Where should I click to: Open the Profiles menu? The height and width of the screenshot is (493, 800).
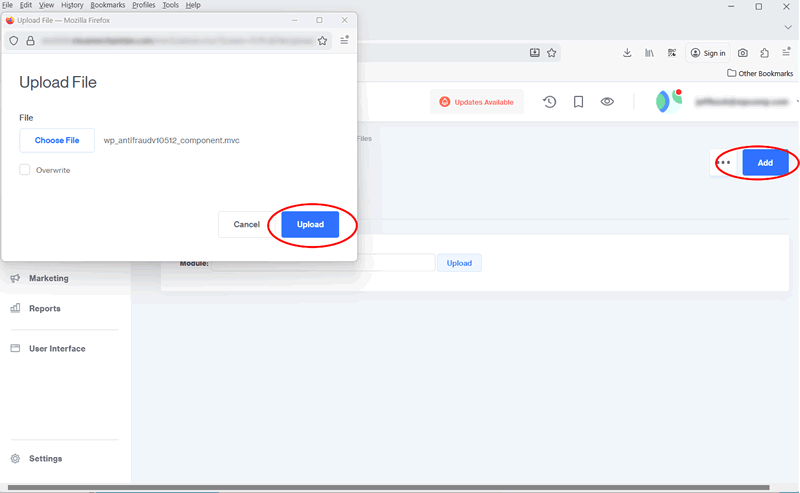click(x=143, y=5)
